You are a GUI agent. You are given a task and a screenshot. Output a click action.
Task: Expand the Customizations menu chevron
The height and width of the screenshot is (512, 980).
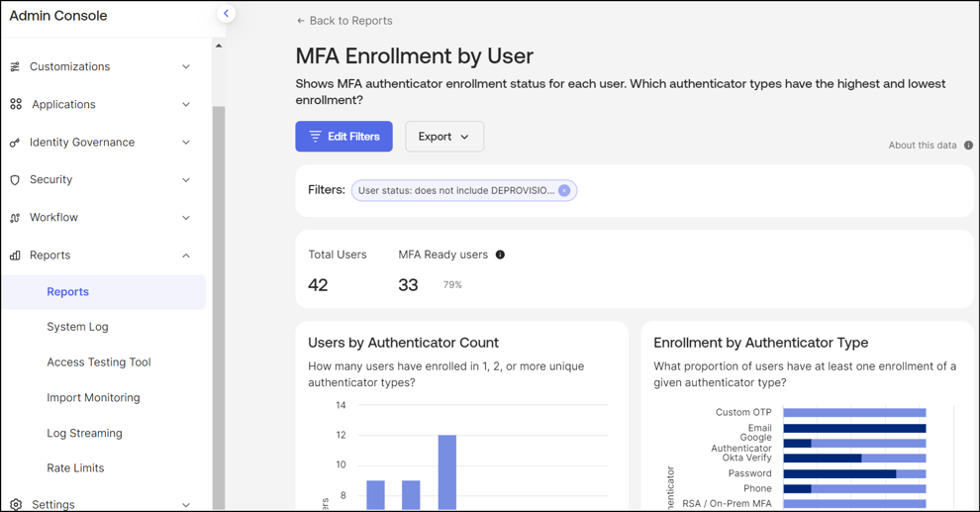[186, 67]
